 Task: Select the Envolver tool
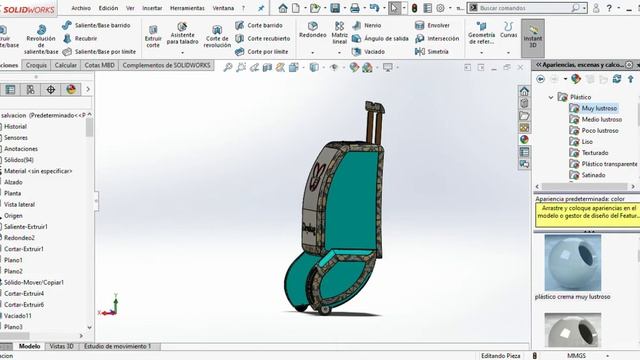(x=432, y=25)
